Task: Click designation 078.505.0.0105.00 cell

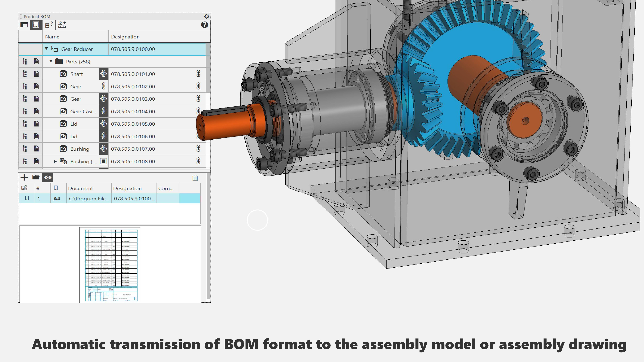Action: 157,124
